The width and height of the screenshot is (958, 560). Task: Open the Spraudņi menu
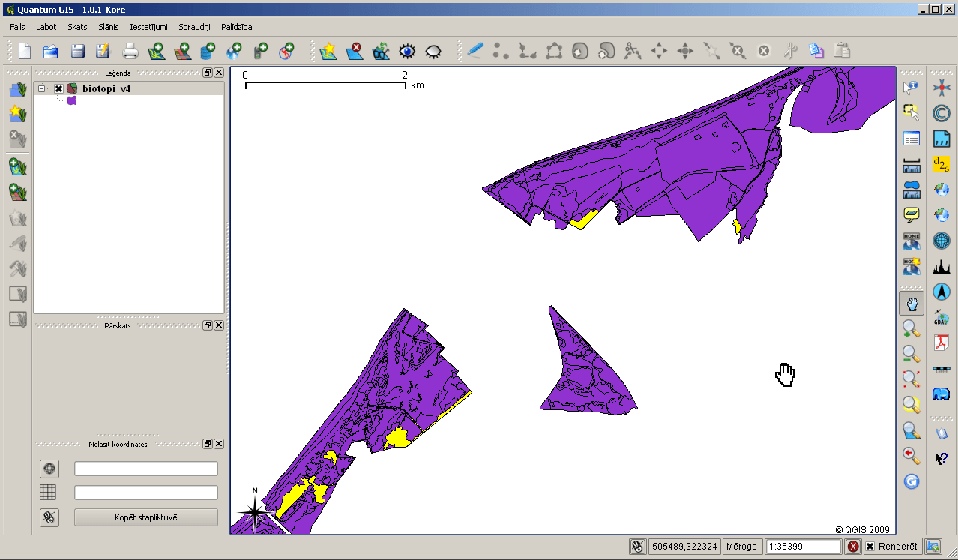(195, 27)
